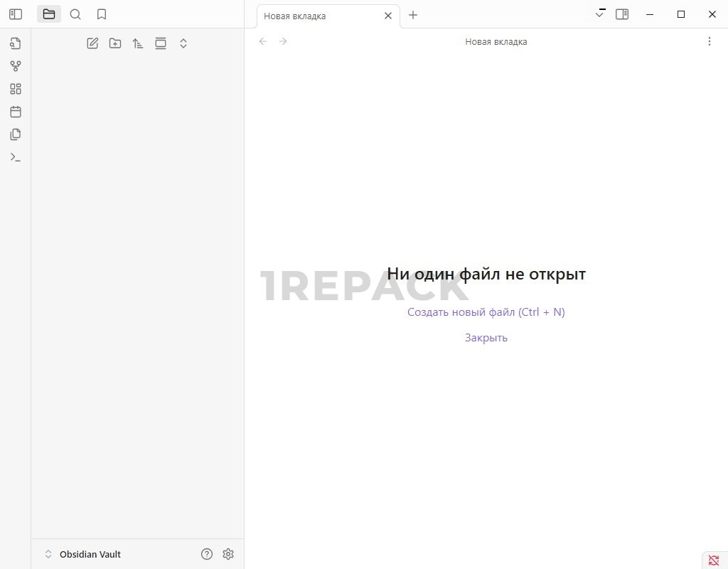Open today's daily note calendar icon
This screenshot has width=728, height=569.
15,112
